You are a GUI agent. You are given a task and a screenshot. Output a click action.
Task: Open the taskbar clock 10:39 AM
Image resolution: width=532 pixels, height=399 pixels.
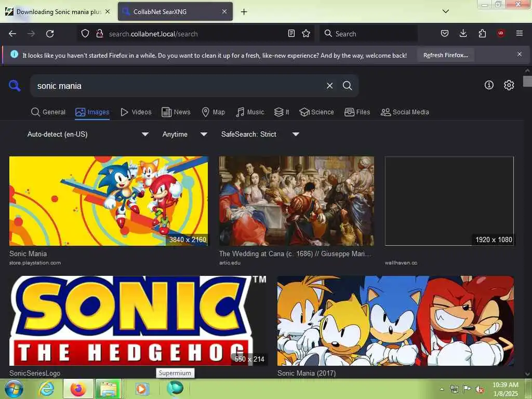pos(505,389)
